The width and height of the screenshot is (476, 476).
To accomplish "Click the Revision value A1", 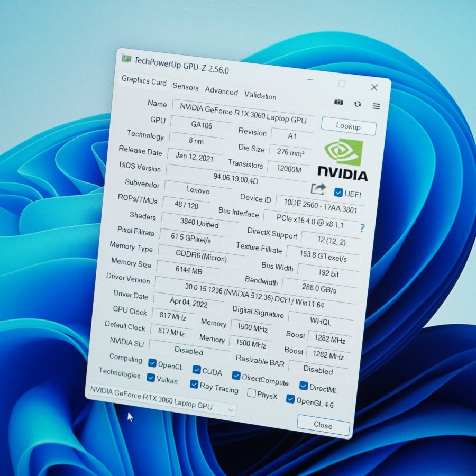I will tap(292, 136).
